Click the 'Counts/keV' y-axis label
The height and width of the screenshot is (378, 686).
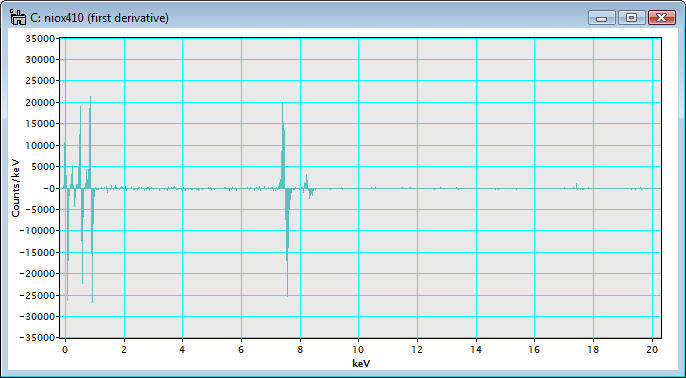(x=16, y=188)
